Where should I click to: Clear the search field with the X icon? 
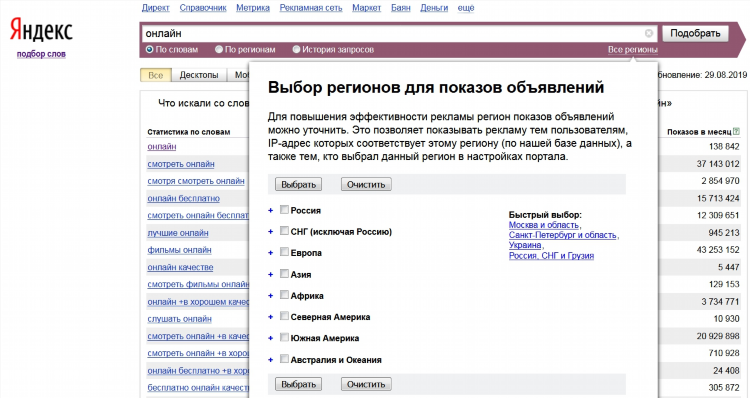[x=649, y=33]
